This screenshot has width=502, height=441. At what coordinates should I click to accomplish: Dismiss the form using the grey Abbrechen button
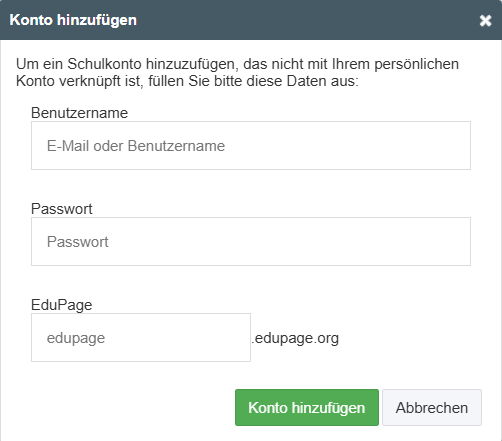(x=432, y=408)
